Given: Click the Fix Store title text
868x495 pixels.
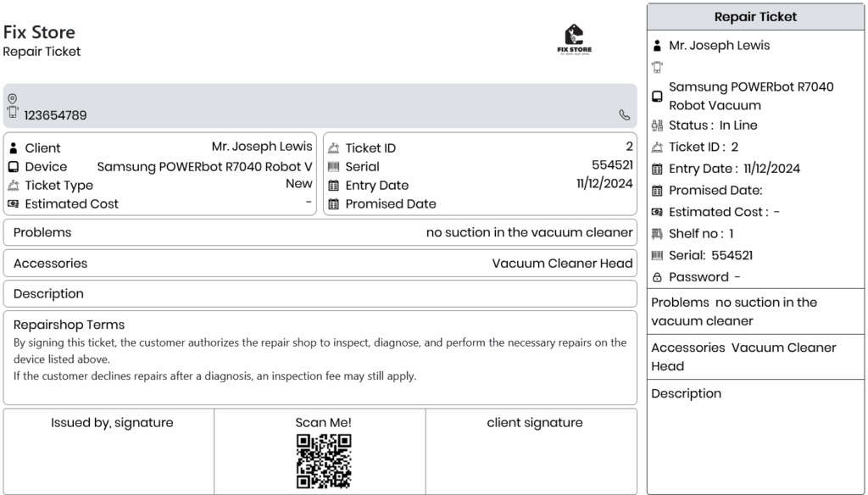Looking at the screenshot, I should [39, 32].
